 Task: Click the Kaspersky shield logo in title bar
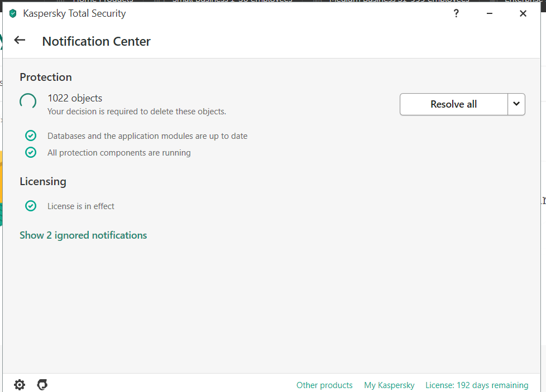tap(13, 13)
